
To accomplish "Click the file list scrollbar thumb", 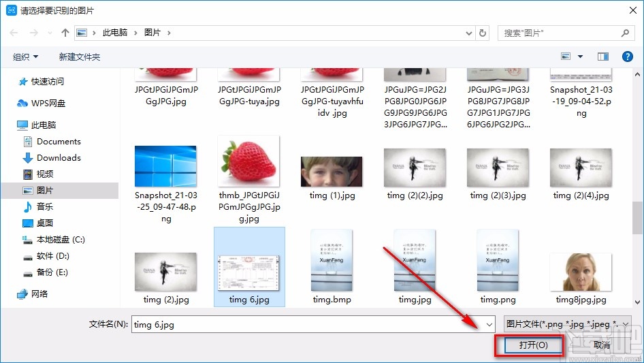I will click(637, 217).
